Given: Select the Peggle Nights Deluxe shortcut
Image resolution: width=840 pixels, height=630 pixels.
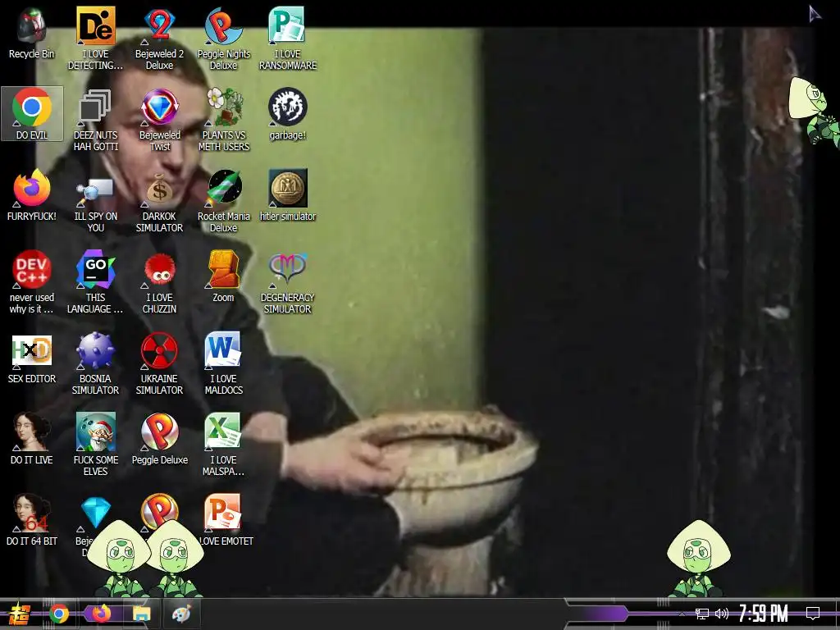Looking at the screenshot, I should click(223, 39).
